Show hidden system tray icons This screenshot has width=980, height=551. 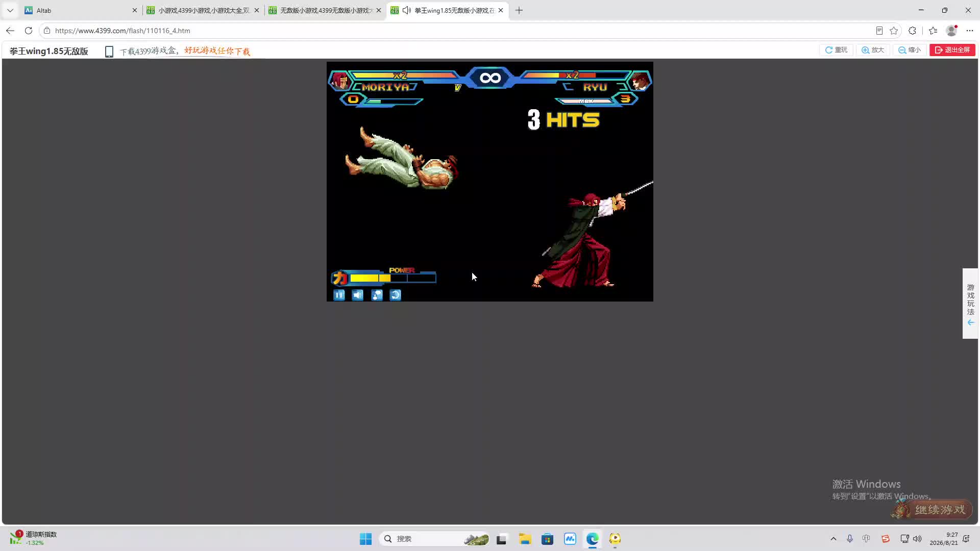834,539
